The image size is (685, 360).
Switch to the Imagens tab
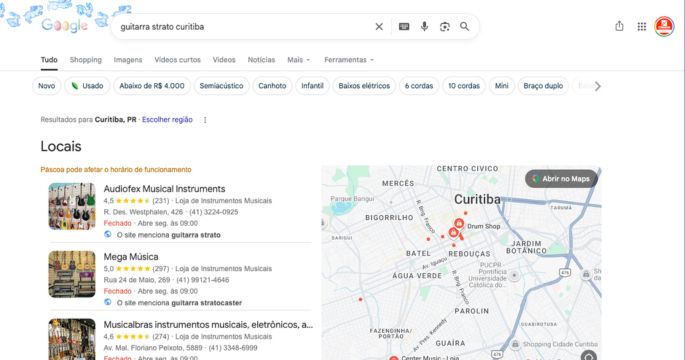128,60
